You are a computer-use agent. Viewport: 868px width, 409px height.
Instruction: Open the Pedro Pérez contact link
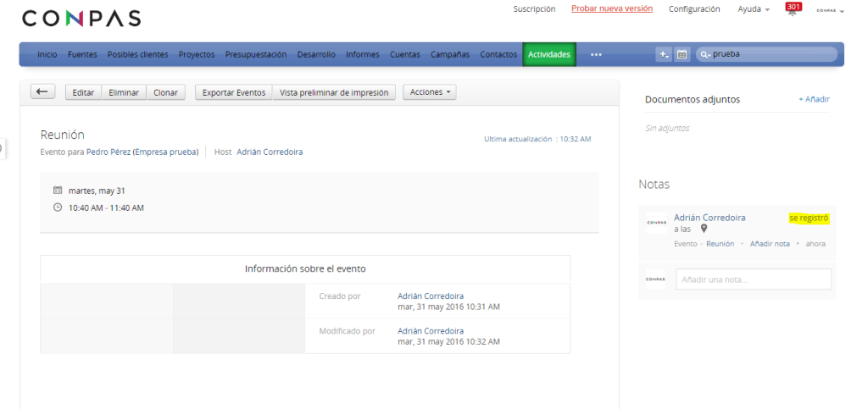[x=108, y=152]
